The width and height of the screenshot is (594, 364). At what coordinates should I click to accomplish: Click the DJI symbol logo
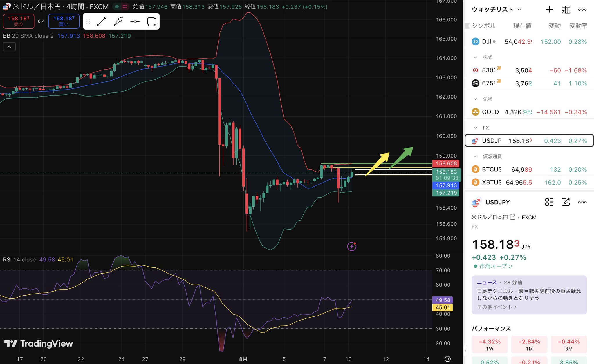click(475, 41)
